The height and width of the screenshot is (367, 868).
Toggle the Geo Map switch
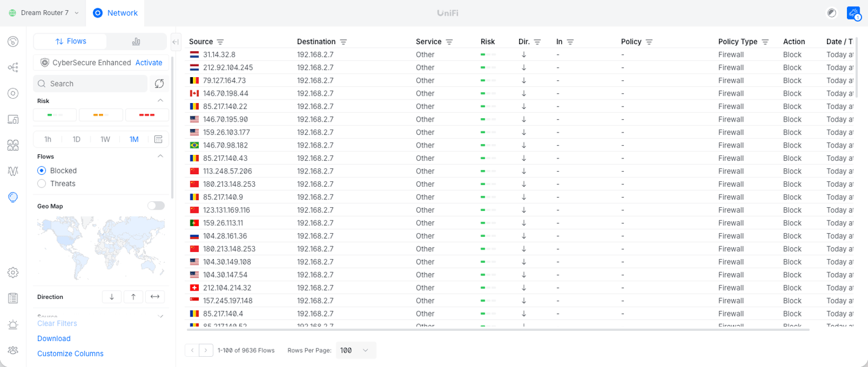(x=156, y=206)
